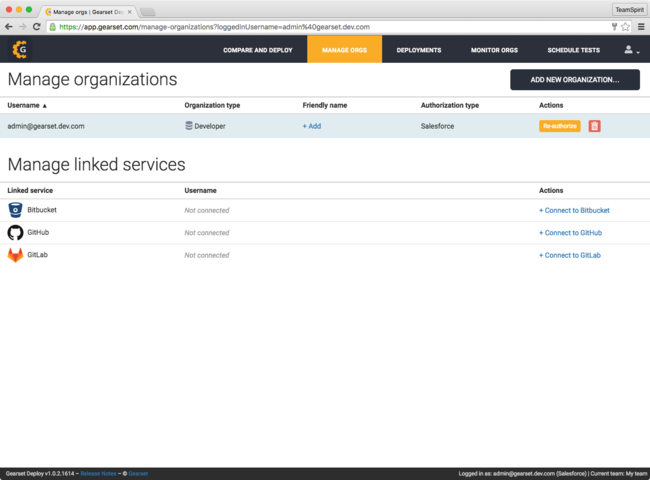The height and width of the screenshot is (480, 650).
Task: Click the Bitbucket logo icon
Action: 15,210
